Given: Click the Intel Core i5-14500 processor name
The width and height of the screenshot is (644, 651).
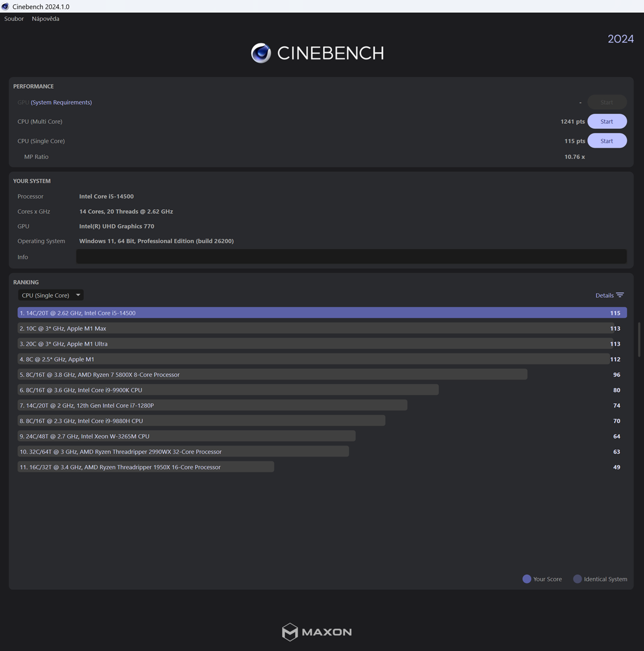Looking at the screenshot, I should (x=106, y=197).
